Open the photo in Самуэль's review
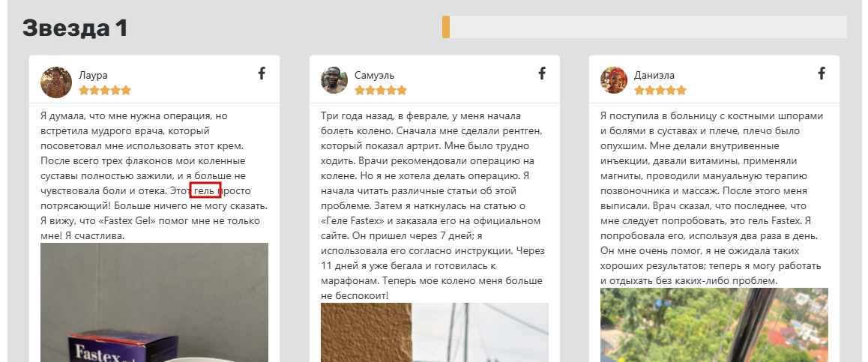Viewport: 868px width, 362px height. click(x=435, y=332)
